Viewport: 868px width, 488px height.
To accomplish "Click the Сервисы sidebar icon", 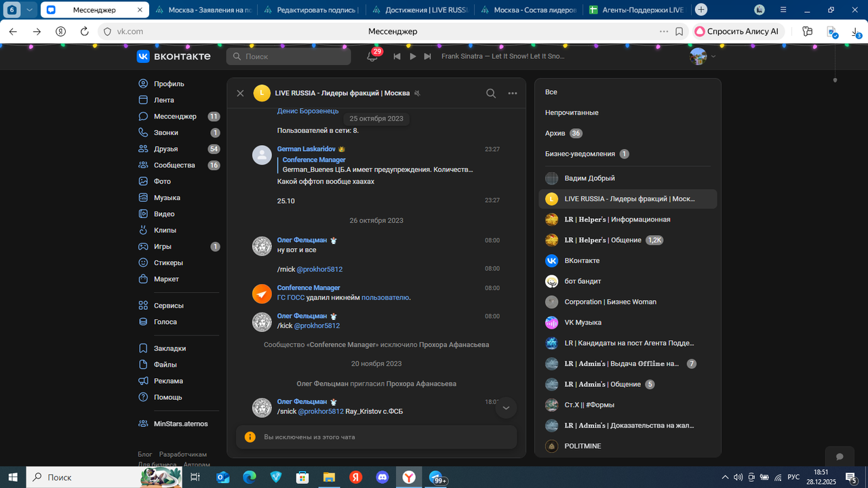I will [143, 306].
